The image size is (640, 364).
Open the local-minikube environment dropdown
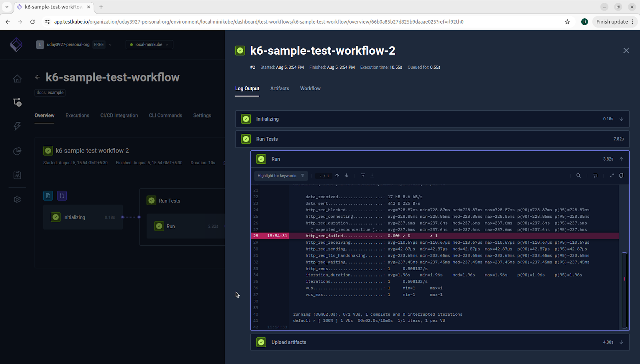coord(149,44)
